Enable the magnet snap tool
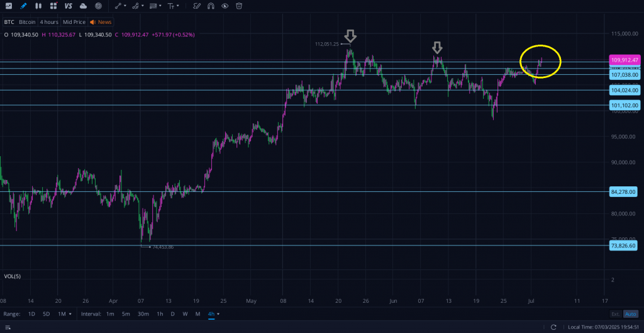Image resolution: width=644 pixels, height=333 pixels. pos(211,6)
